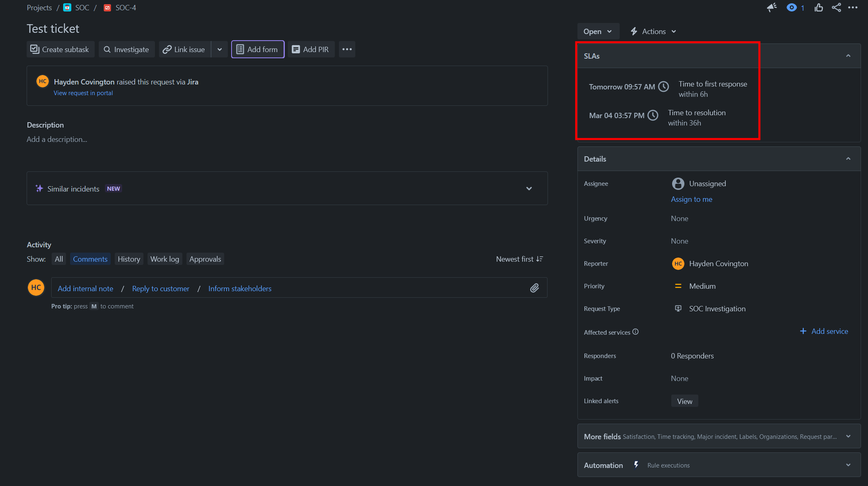Viewport: 868px width, 486px height.
Task: Switch to the History activity tab
Action: click(x=129, y=259)
